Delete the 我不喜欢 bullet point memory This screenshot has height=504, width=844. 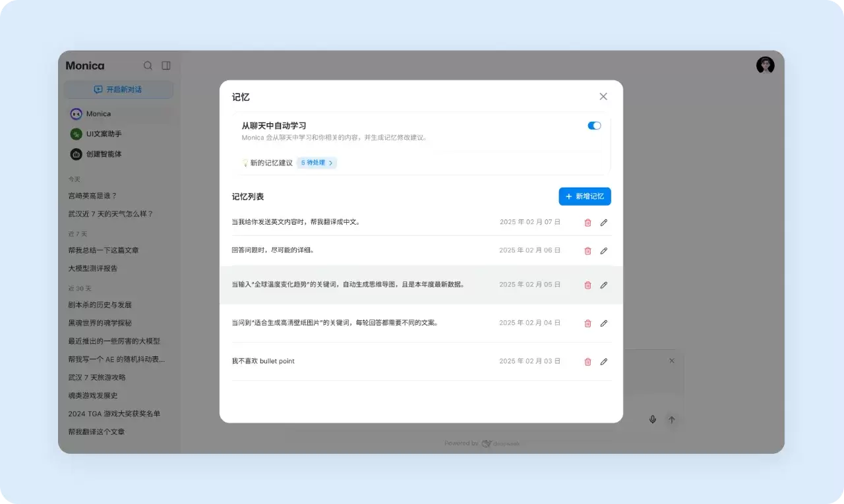pos(588,362)
